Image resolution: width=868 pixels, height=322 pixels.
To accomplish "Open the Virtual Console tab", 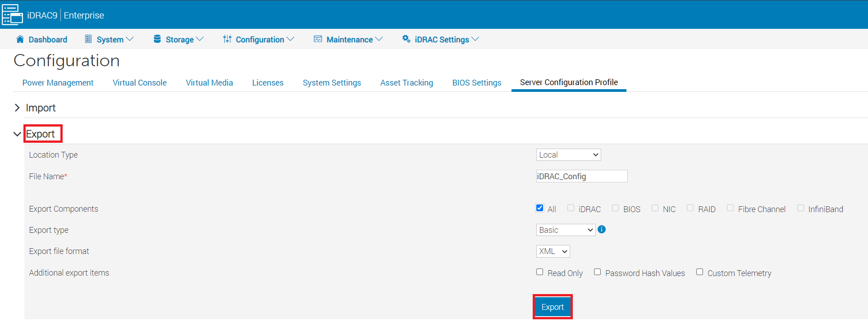I will [x=139, y=83].
